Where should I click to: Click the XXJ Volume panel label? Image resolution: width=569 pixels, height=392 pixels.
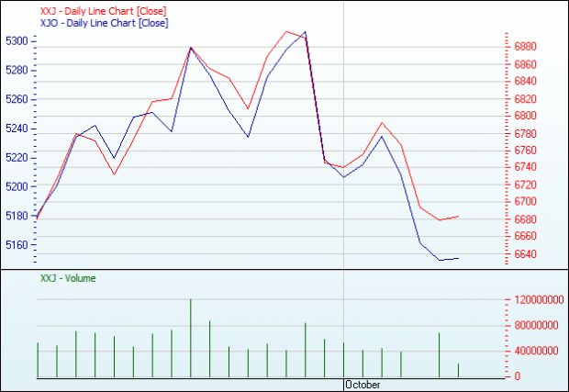coord(68,278)
